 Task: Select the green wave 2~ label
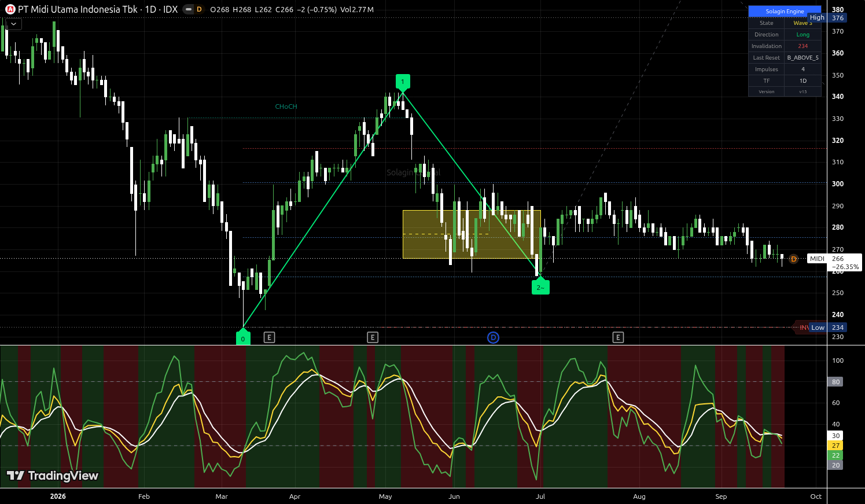540,286
